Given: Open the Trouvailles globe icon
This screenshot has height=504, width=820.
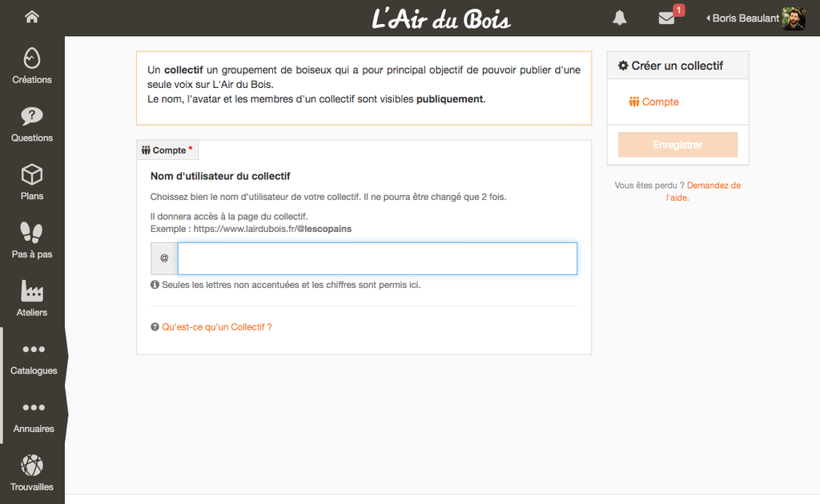Looking at the screenshot, I should 32,466.
